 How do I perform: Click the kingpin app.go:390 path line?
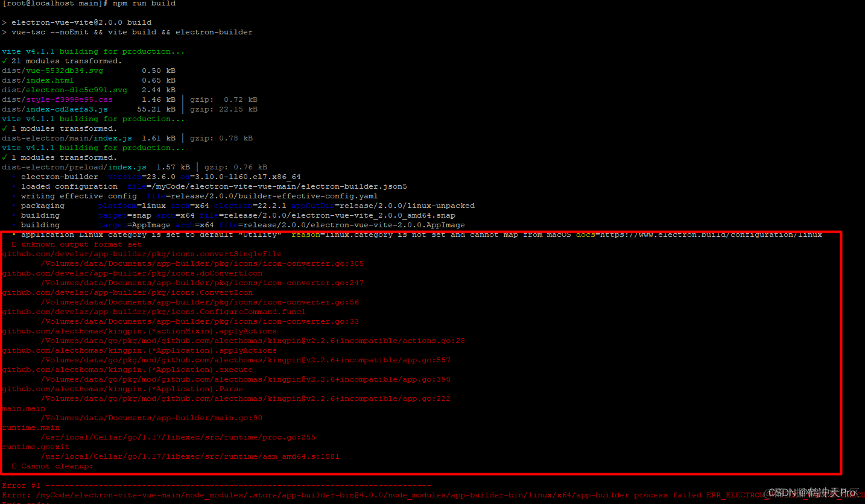[246, 379]
